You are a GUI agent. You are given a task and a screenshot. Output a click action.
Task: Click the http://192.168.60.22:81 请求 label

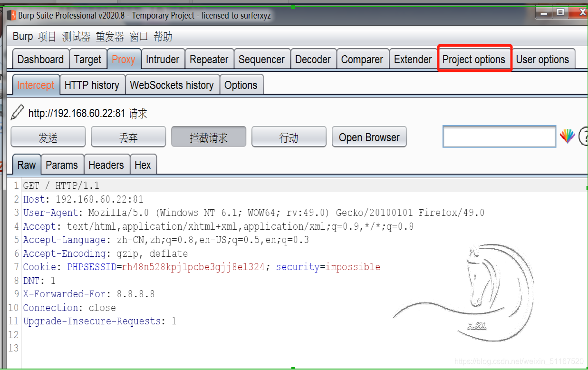(x=88, y=113)
